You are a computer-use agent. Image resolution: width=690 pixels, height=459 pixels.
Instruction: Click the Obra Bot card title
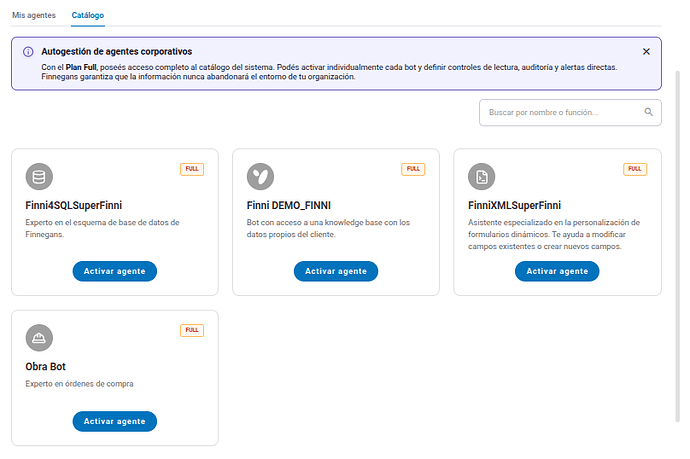click(45, 367)
